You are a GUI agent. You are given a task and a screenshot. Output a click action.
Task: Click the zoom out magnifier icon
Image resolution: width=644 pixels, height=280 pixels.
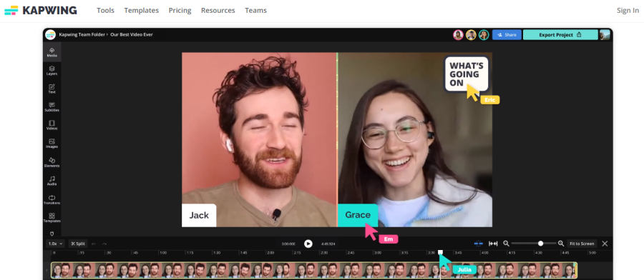click(x=506, y=244)
